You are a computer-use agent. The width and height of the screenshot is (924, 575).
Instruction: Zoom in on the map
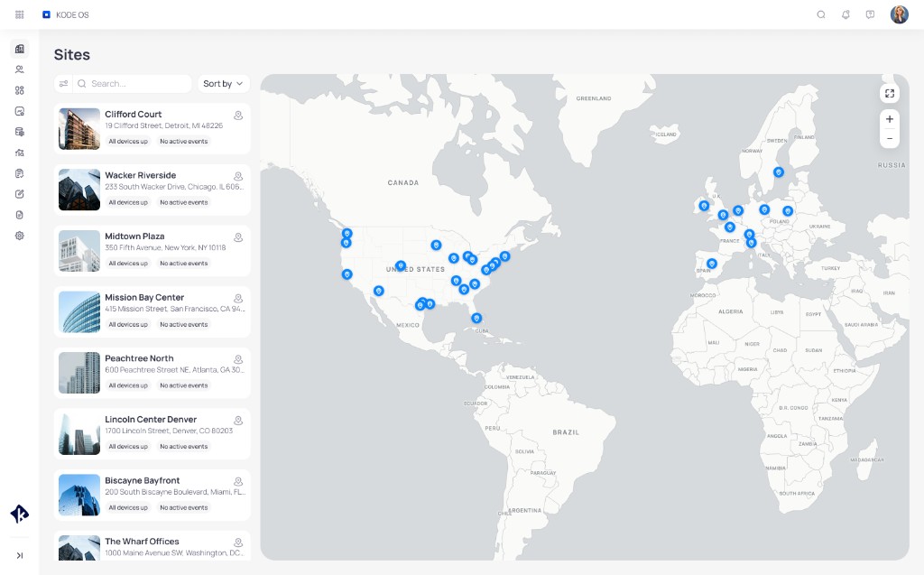(x=890, y=119)
